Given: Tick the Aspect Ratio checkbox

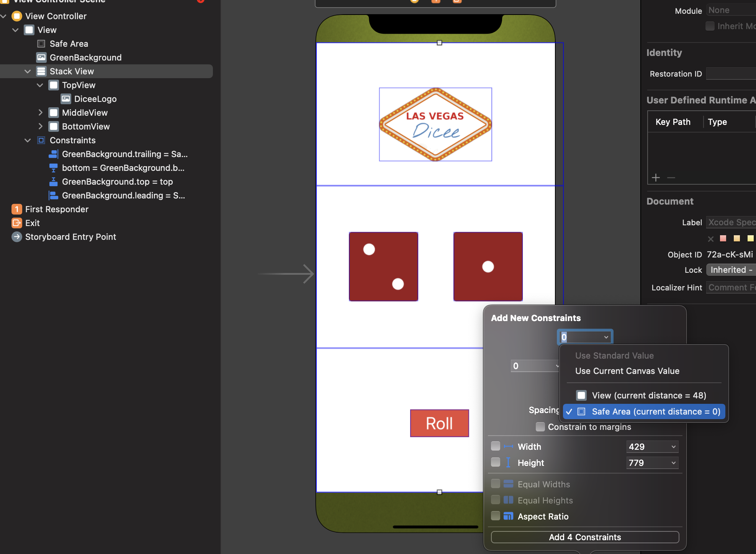Looking at the screenshot, I should pos(496,516).
